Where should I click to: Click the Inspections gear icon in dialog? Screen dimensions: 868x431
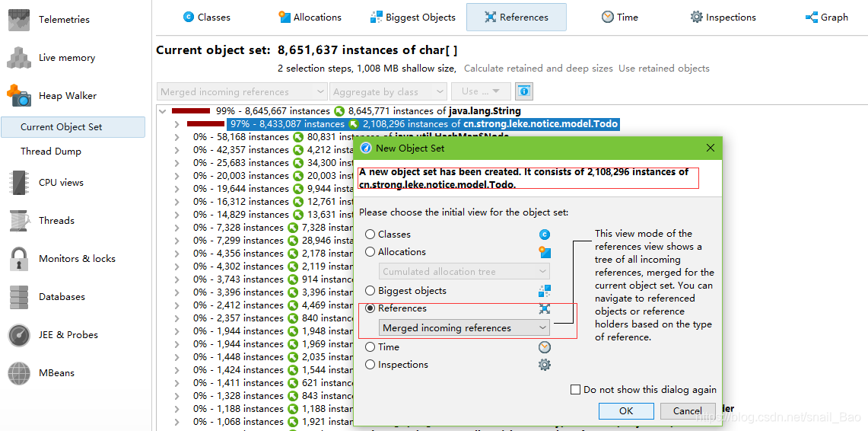click(545, 365)
